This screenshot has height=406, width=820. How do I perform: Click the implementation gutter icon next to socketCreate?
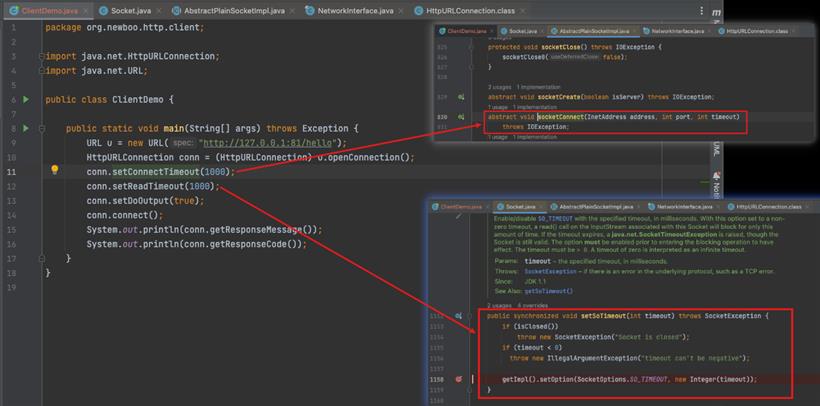(x=461, y=97)
